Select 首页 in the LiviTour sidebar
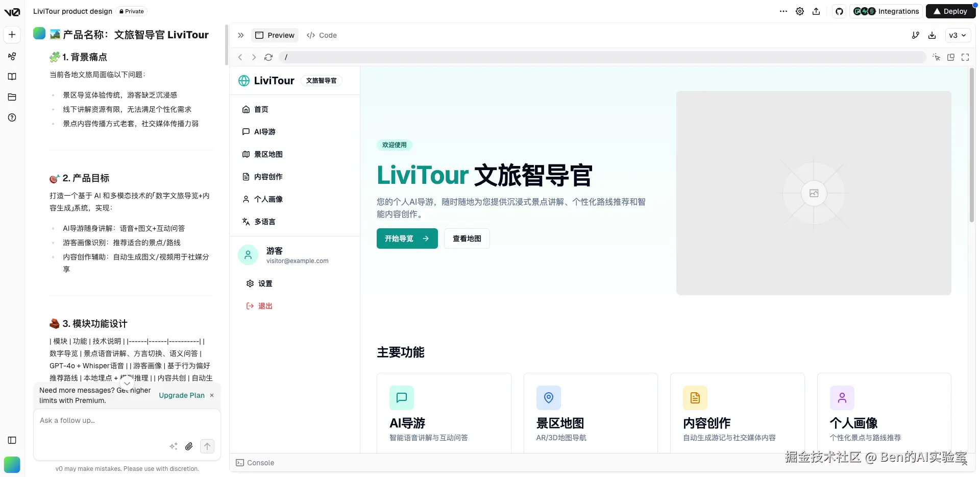 pyautogui.click(x=295, y=109)
